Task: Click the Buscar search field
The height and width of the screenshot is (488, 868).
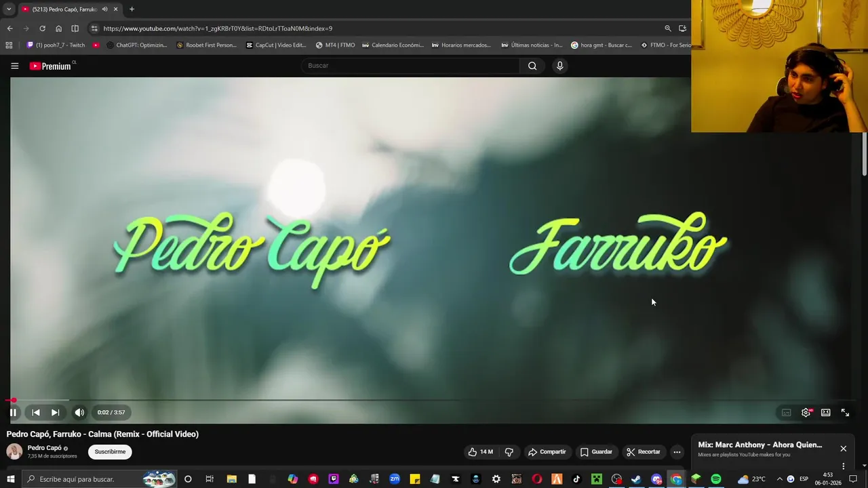Action: point(410,66)
